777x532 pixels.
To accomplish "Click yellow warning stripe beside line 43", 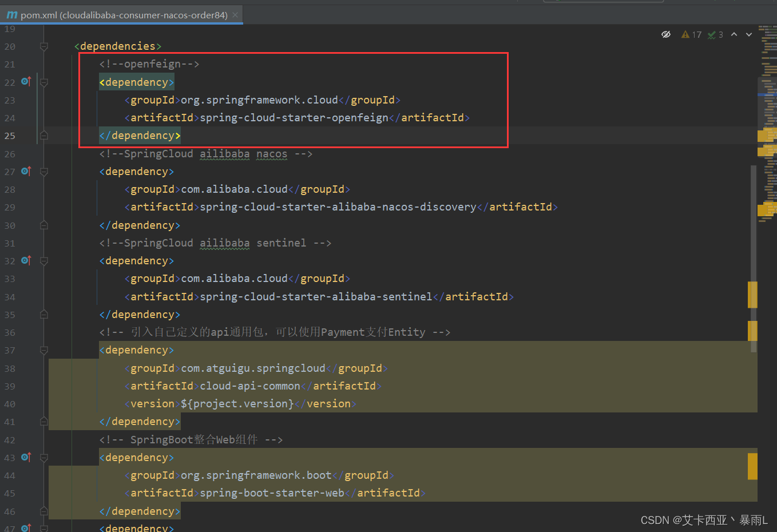I will click(x=752, y=466).
